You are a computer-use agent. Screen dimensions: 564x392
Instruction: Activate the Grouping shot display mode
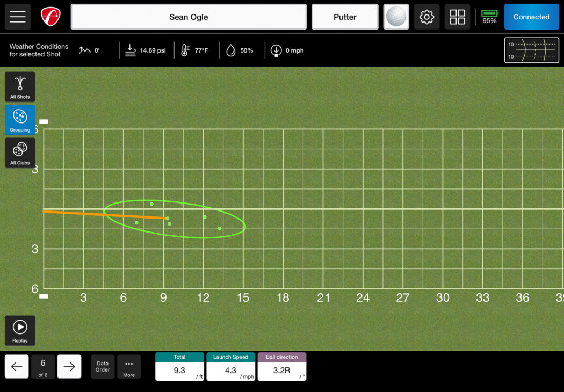[x=20, y=120]
